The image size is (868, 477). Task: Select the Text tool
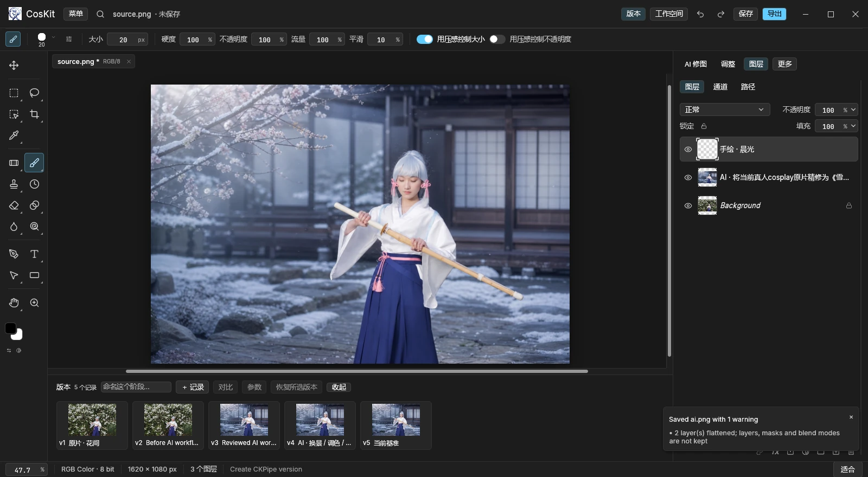click(35, 254)
